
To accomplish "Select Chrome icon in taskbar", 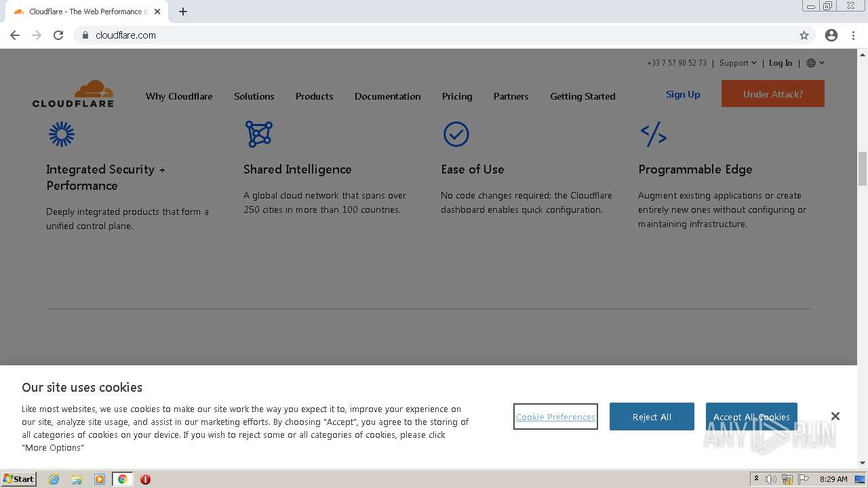I will (x=123, y=479).
